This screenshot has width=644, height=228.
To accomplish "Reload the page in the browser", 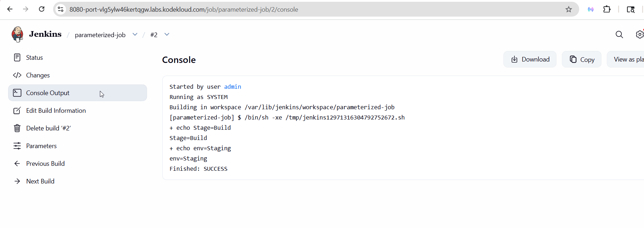I will click(41, 10).
